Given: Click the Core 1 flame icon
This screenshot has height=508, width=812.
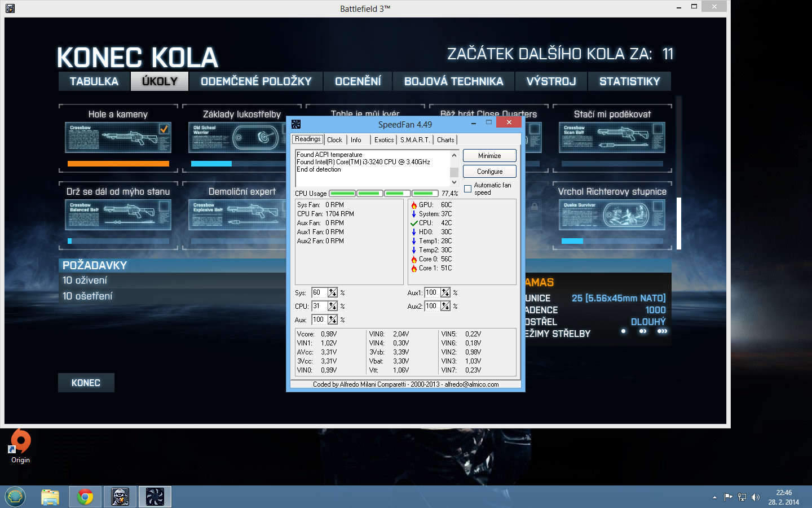Looking at the screenshot, I should point(414,268).
